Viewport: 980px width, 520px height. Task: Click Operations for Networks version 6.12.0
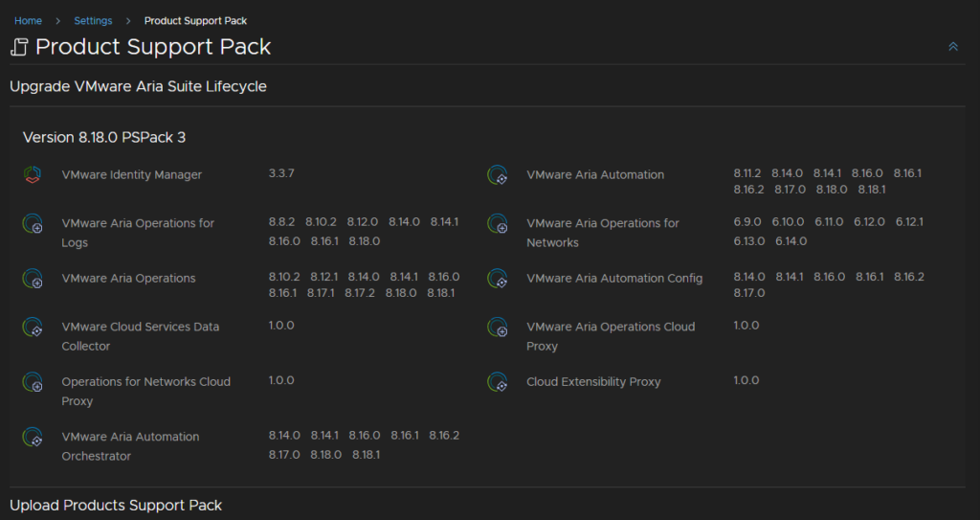tap(869, 222)
